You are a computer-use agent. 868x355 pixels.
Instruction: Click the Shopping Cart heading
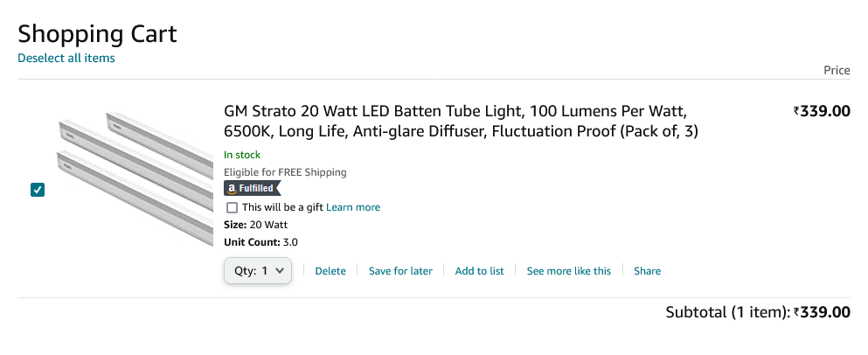tap(97, 34)
